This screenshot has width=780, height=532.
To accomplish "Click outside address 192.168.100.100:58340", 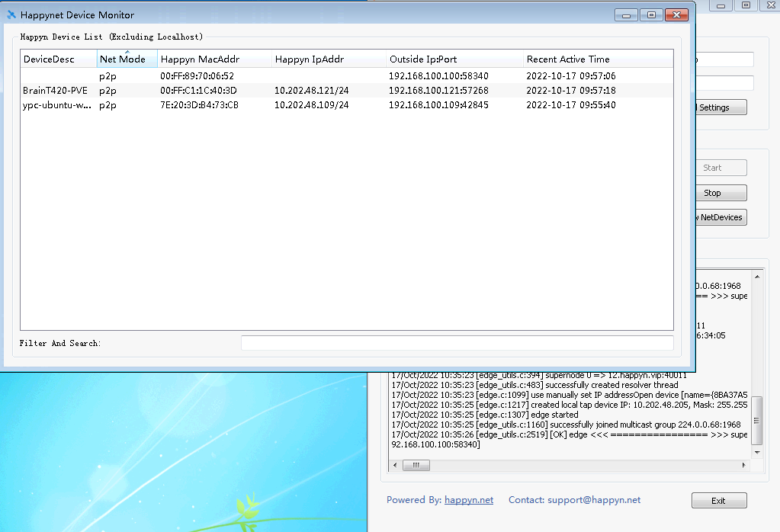I will click(438, 76).
